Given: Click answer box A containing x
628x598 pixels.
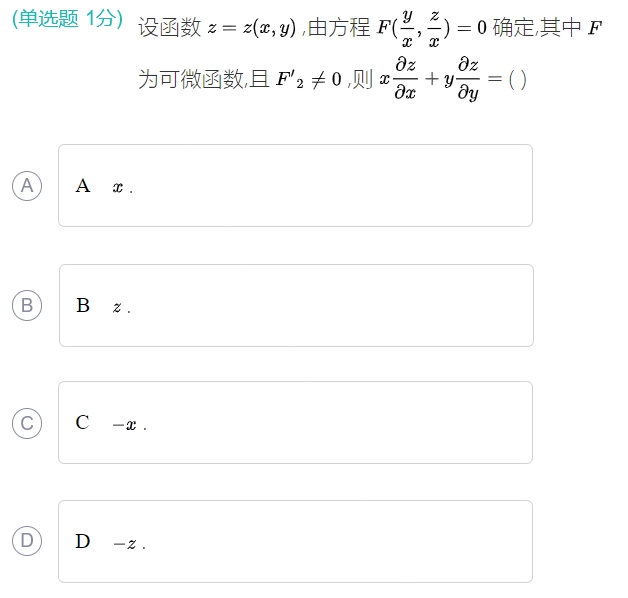Looking at the screenshot, I should 295,186.
